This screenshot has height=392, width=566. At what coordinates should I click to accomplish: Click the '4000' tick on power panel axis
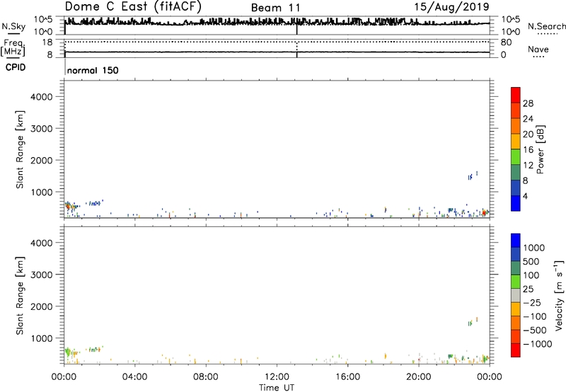(x=42, y=97)
